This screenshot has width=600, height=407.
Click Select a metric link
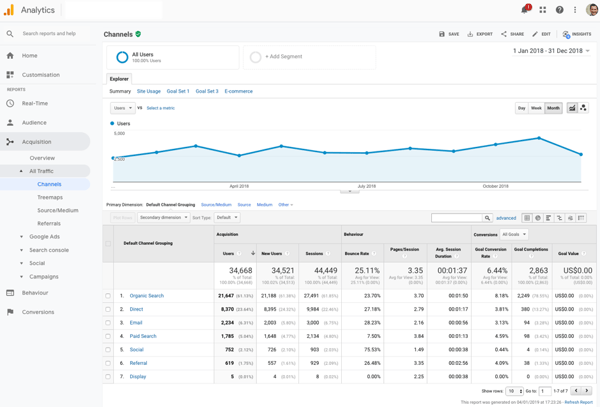coord(160,108)
